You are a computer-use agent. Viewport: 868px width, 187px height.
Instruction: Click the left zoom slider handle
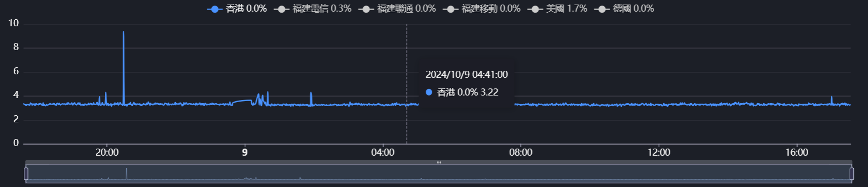coord(26,174)
